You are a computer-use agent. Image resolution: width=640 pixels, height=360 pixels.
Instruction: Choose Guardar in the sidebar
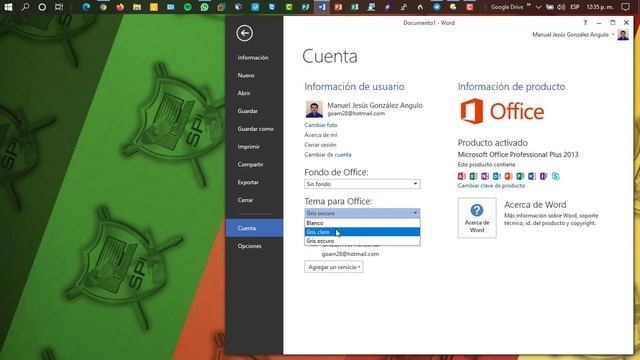248,111
